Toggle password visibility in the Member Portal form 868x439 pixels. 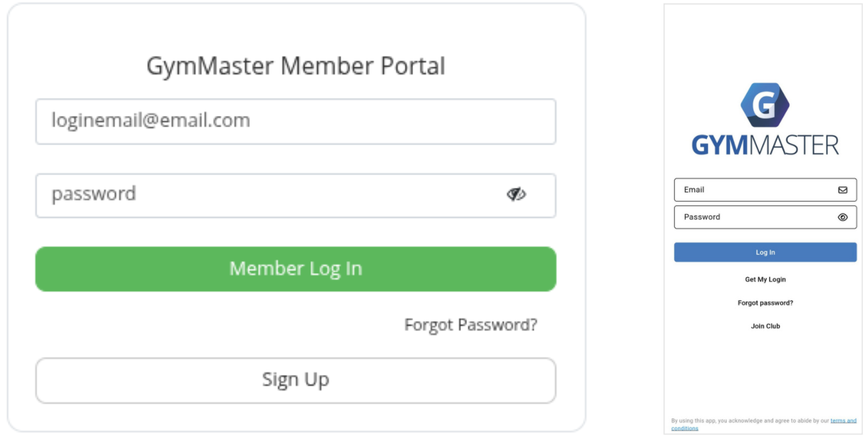point(516,195)
